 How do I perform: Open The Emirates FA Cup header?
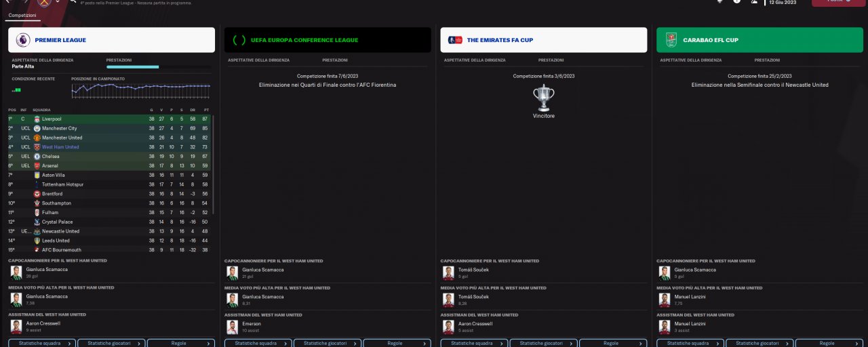(x=544, y=40)
